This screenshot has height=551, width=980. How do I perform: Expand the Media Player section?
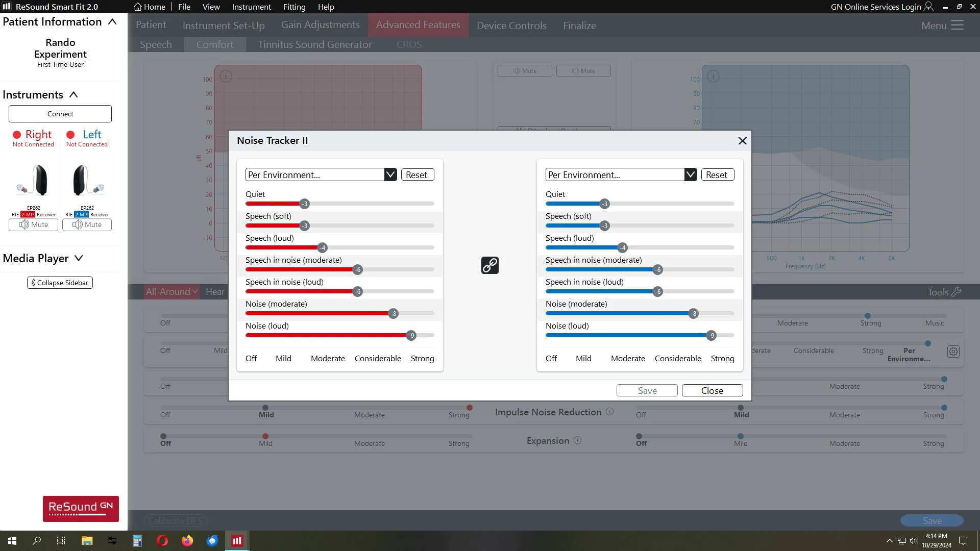pyautogui.click(x=79, y=258)
